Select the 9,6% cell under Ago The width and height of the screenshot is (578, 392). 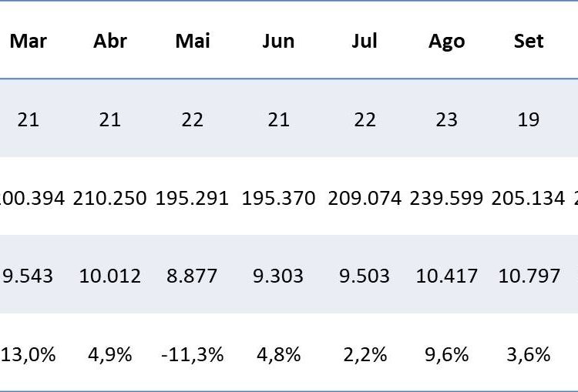(x=447, y=354)
